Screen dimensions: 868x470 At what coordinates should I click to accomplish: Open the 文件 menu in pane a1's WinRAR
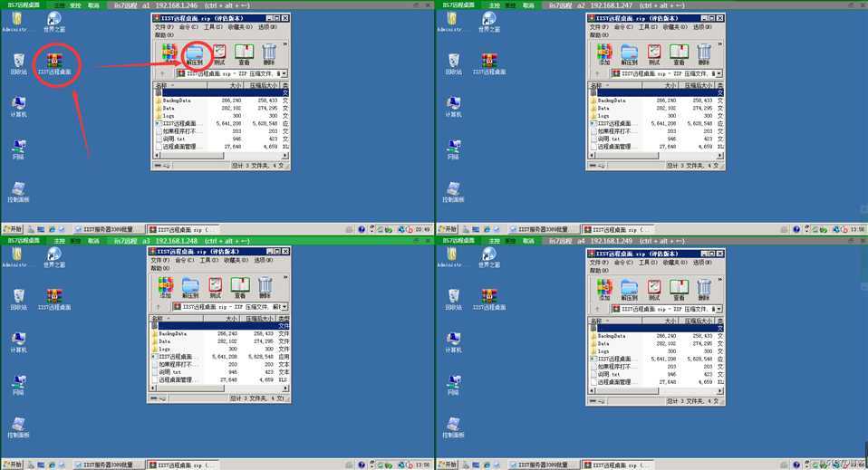[x=163, y=26]
